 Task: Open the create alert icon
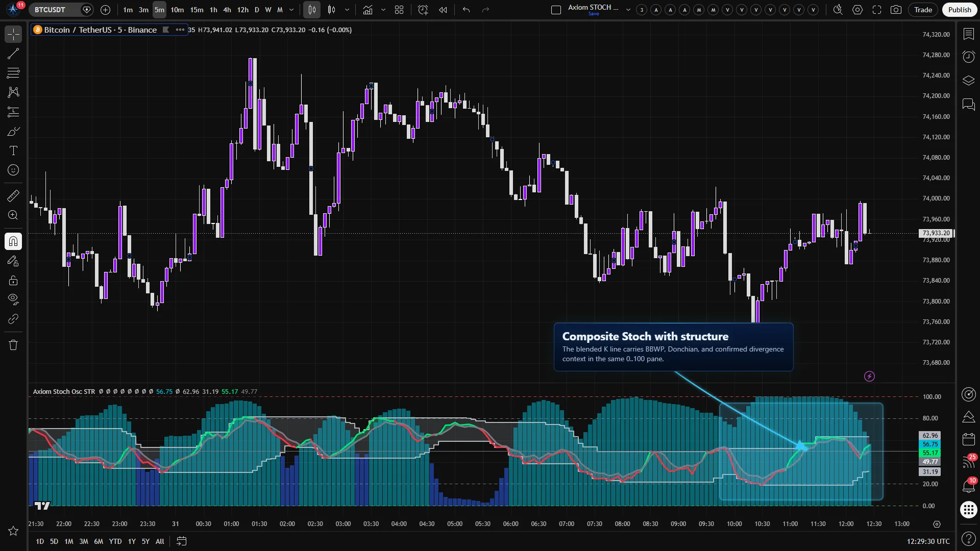(x=423, y=10)
